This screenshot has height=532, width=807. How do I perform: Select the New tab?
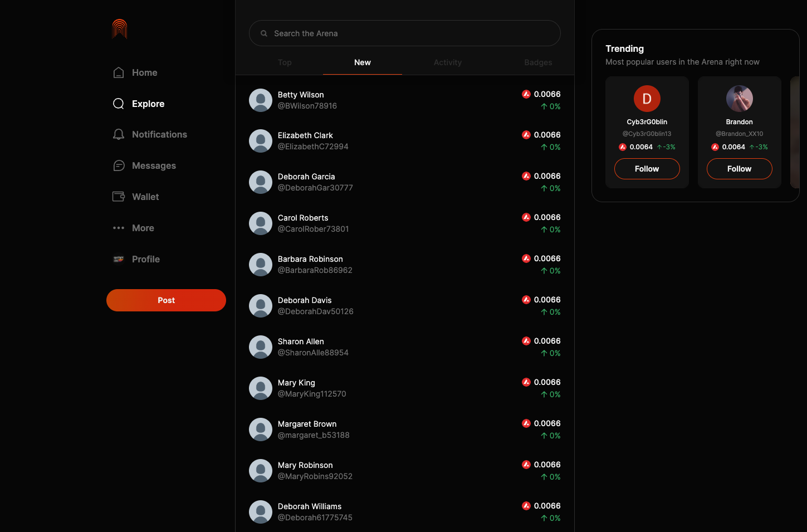(362, 62)
